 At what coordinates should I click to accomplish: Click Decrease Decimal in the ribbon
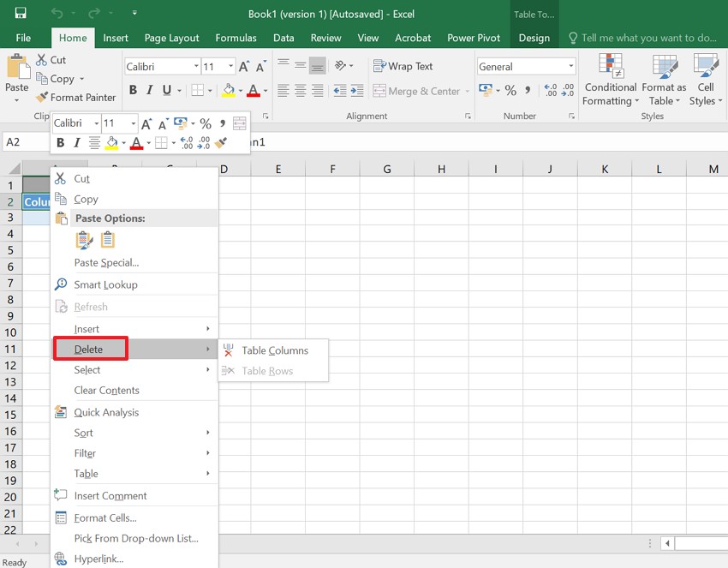[x=568, y=90]
